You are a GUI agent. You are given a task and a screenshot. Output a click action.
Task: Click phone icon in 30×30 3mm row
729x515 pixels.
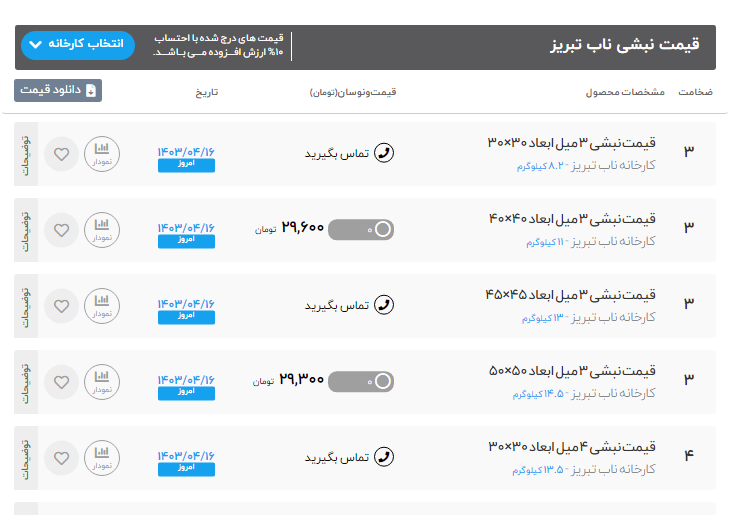[383, 153]
